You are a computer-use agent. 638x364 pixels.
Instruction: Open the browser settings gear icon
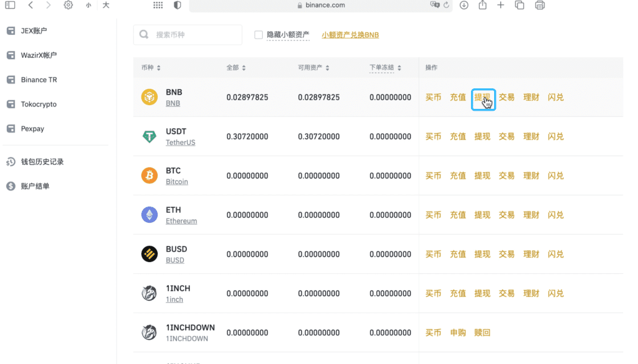tap(69, 5)
